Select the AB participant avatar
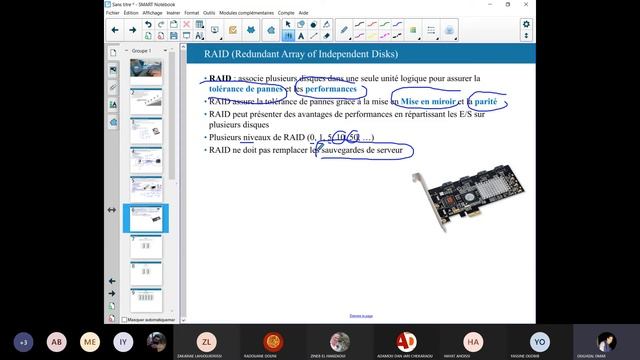Image resolution: width=640 pixels, height=360 pixels. coord(57,342)
